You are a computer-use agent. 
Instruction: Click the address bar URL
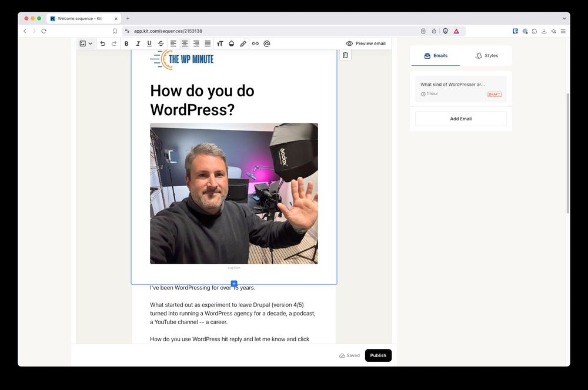168,31
